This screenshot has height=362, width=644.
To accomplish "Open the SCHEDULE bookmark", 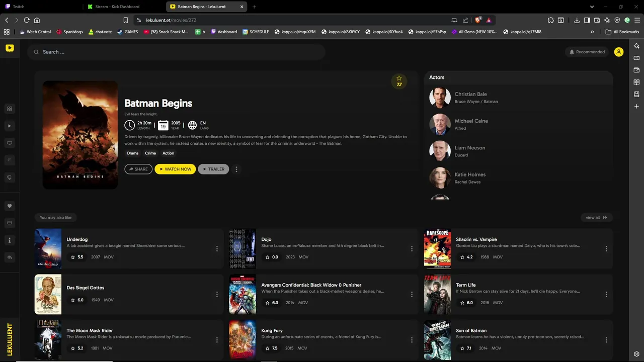I will [256, 32].
